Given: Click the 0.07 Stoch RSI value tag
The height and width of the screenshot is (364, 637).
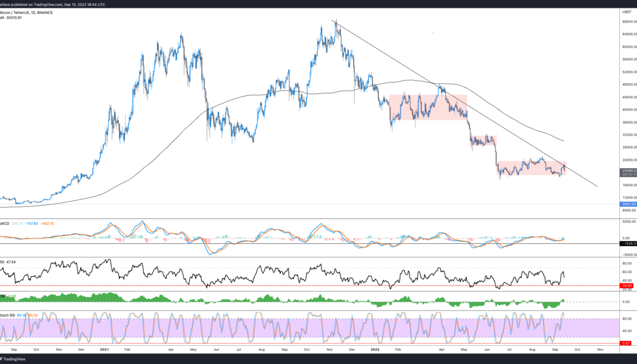Looking at the screenshot, I should pos(626,343).
